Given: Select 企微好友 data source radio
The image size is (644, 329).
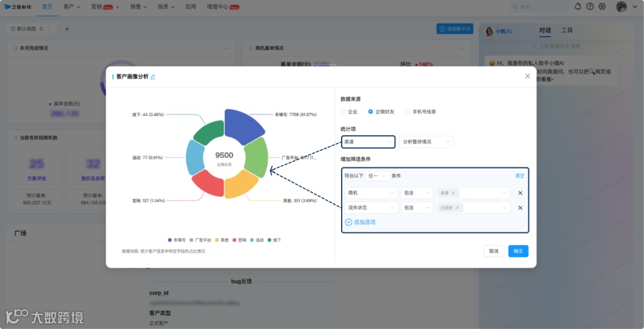Looking at the screenshot, I should pos(370,111).
